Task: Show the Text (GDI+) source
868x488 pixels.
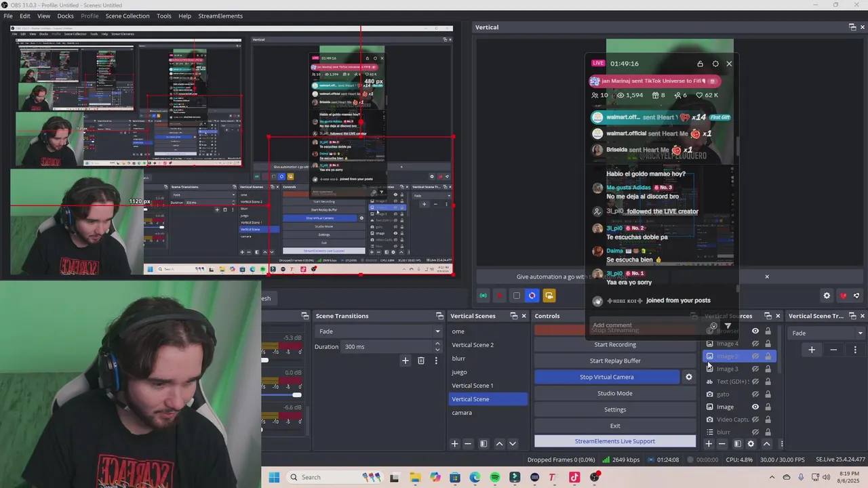Action: coord(755,382)
